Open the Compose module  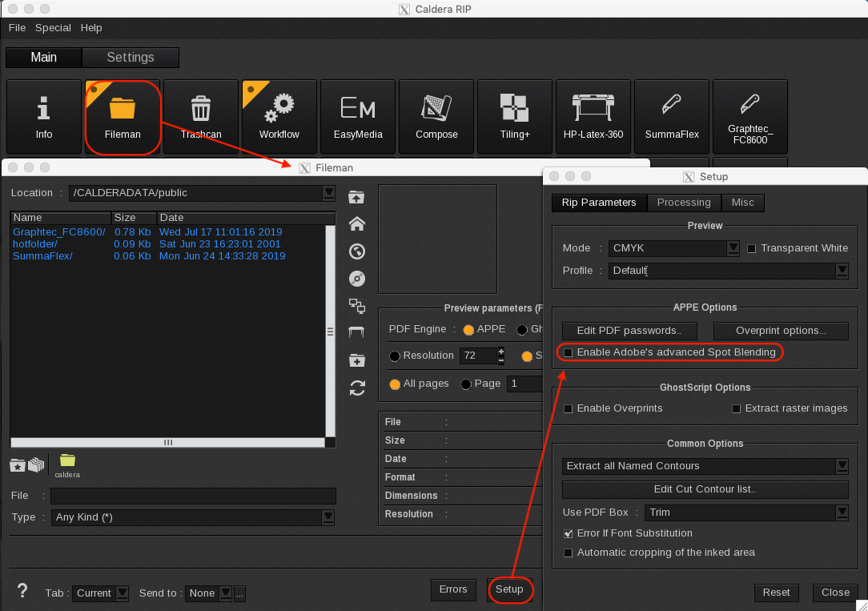436,116
